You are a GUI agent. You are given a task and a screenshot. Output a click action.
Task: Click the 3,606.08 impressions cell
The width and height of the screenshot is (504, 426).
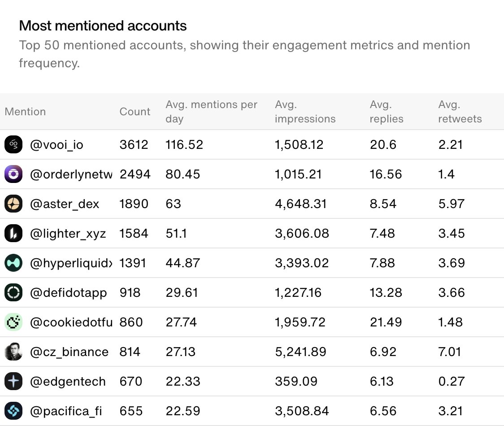(x=302, y=234)
